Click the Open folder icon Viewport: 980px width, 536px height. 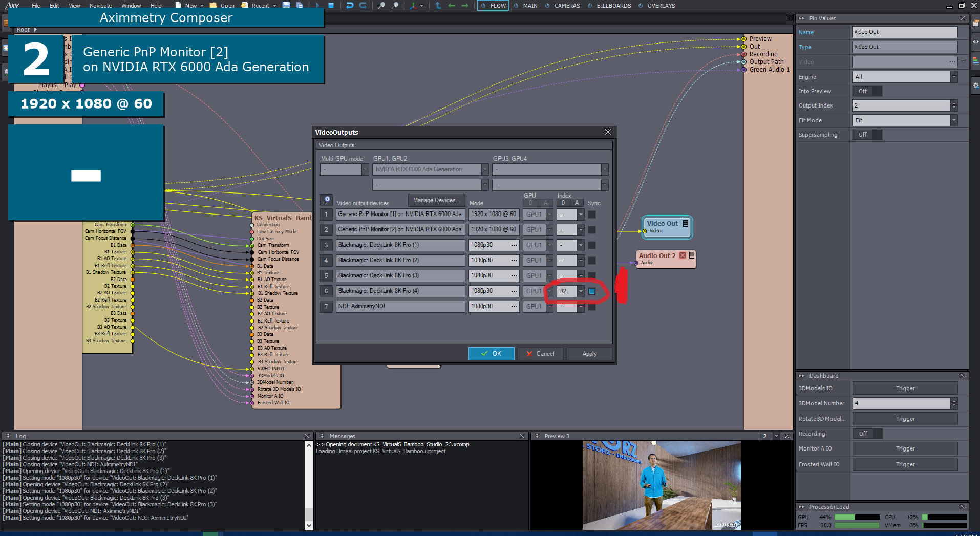point(214,5)
